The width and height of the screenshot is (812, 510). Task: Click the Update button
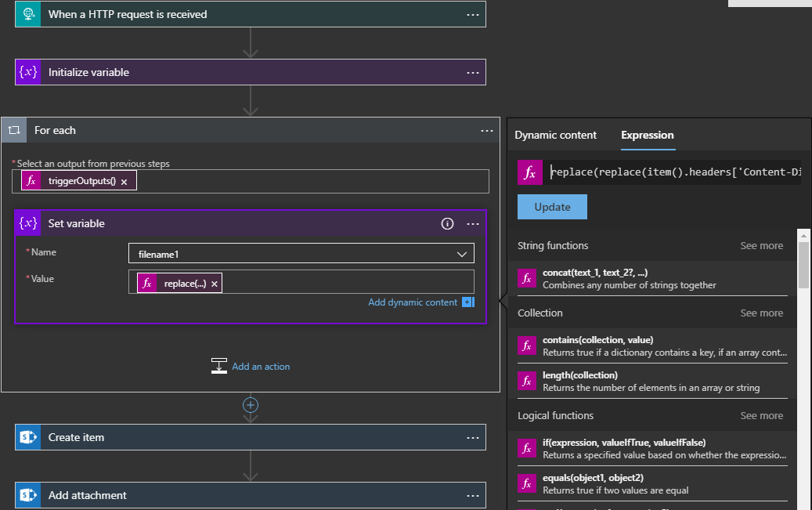click(x=552, y=207)
